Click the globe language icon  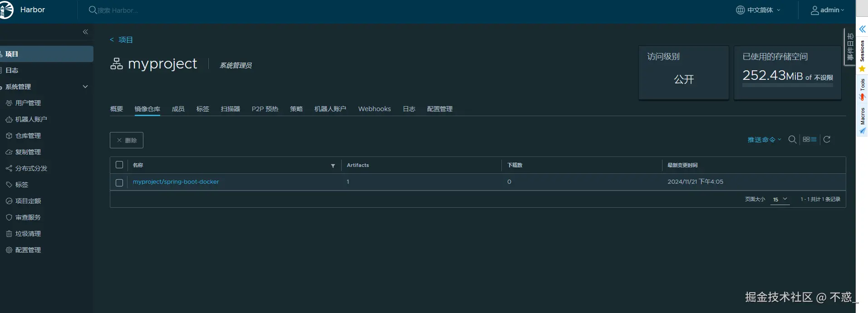(740, 10)
